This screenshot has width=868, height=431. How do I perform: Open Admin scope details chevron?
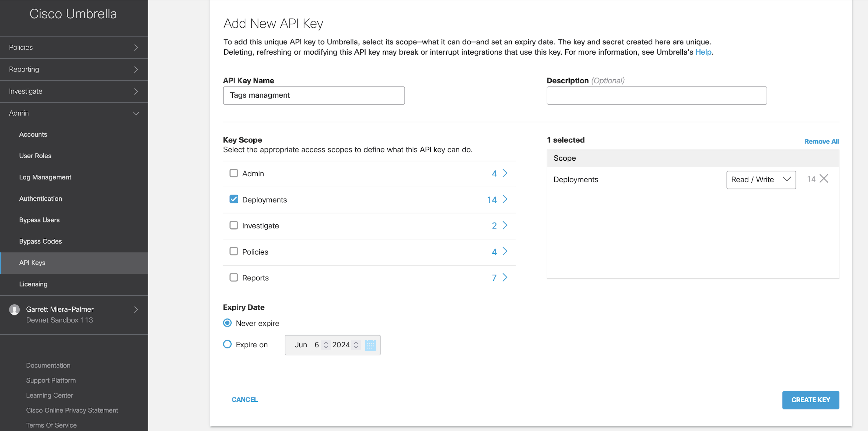(x=505, y=173)
